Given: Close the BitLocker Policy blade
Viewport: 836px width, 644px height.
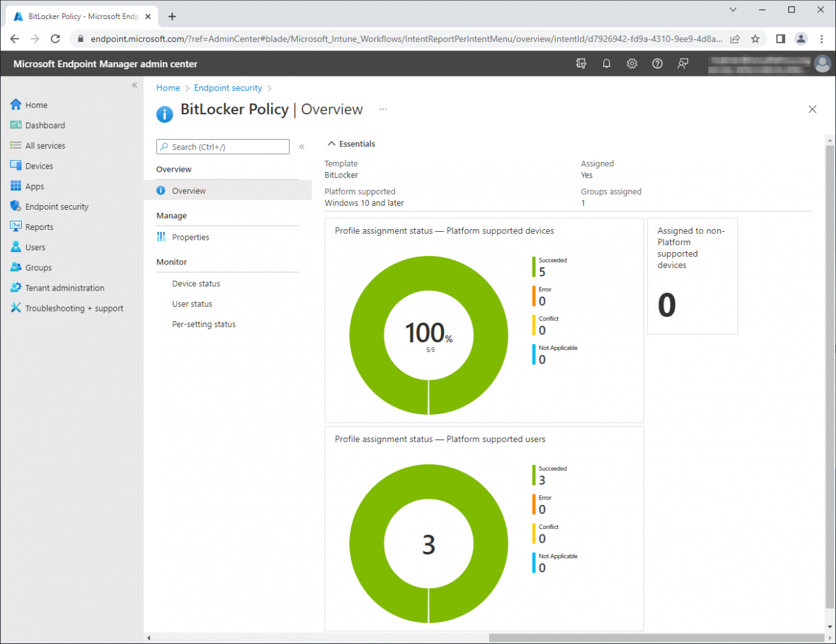Looking at the screenshot, I should [x=812, y=109].
